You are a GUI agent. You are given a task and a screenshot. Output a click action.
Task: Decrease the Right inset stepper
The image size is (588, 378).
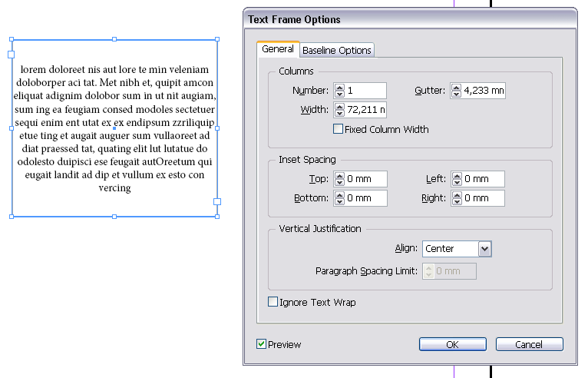tap(458, 201)
